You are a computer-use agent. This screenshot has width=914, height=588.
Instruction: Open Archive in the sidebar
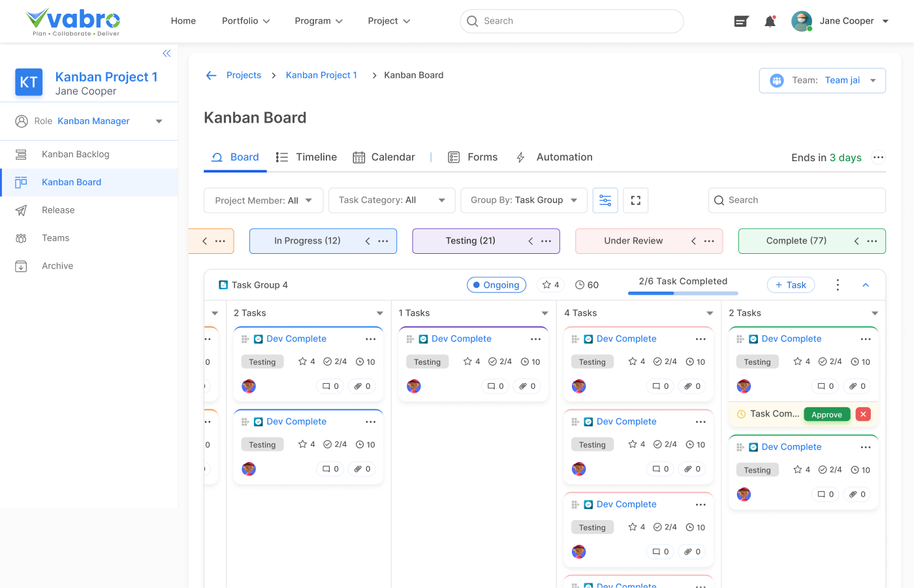[x=57, y=266]
